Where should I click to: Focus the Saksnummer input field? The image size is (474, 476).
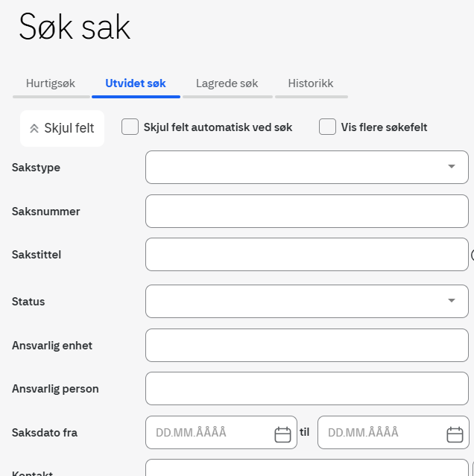coord(306,212)
